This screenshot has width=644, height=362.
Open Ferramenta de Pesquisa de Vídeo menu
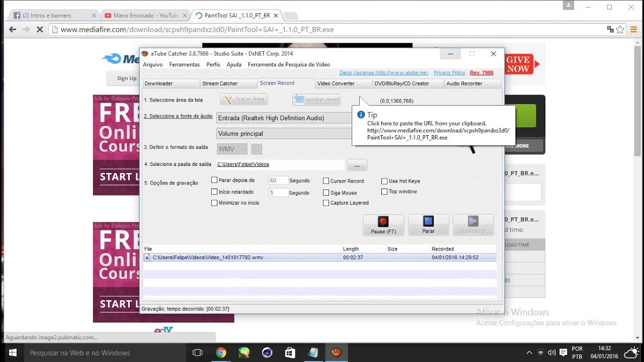coord(289,64)
